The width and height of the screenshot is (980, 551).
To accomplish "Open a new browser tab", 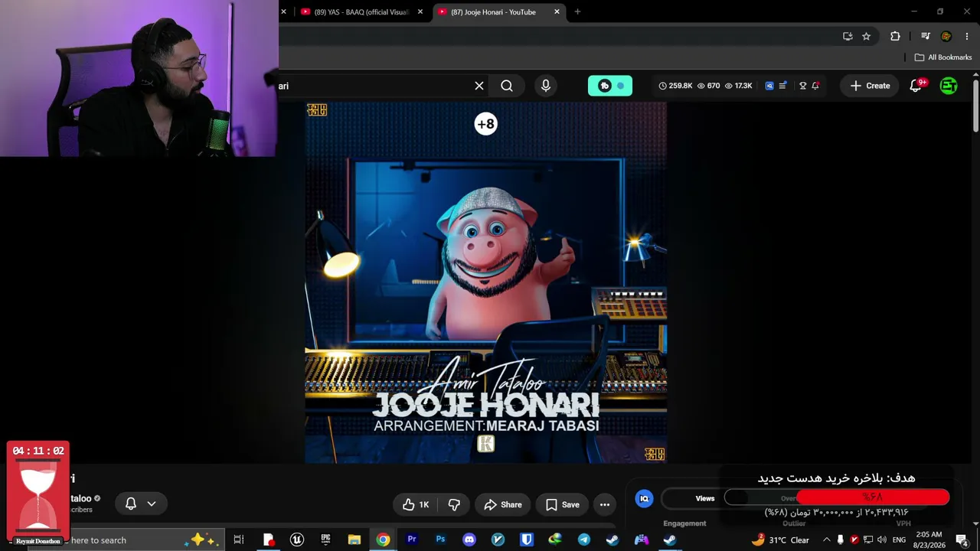I will (577, 11).
